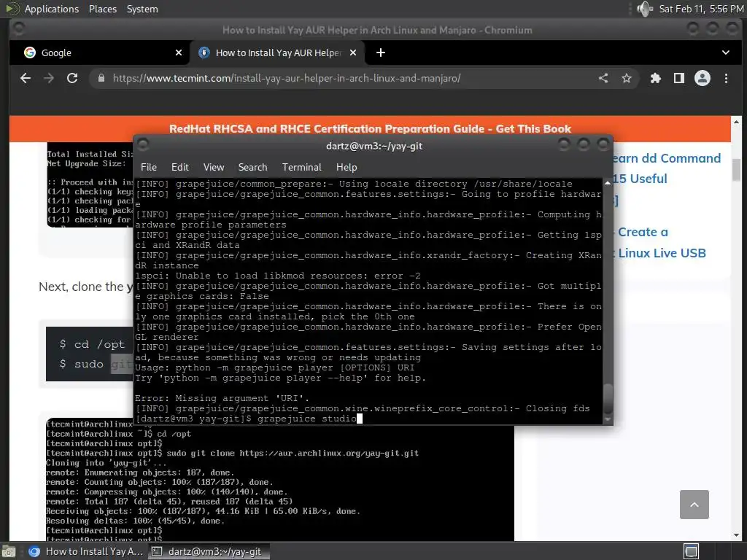Click the clock Sat Feb 11 5:56 PM
747x560 pixels.
[701, 9]
